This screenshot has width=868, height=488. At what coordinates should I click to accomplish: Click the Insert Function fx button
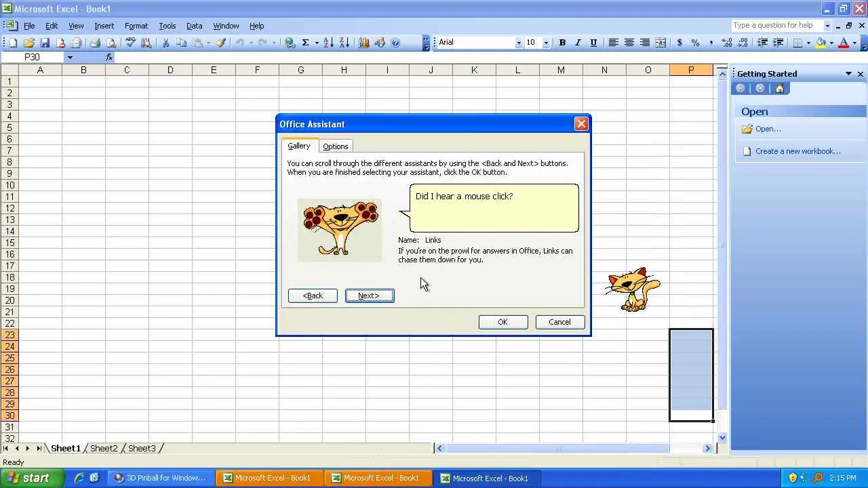coord(109,58)
